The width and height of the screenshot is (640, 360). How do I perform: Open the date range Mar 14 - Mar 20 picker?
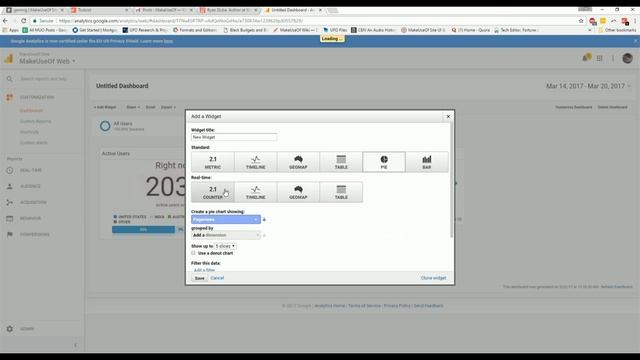[588, 86]
